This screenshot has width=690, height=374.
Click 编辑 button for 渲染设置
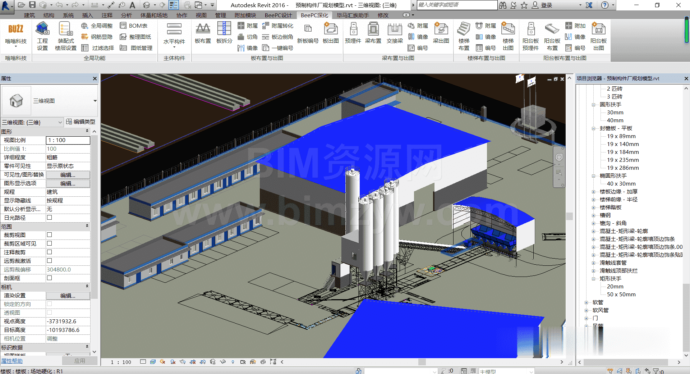(x=68, y=295)
